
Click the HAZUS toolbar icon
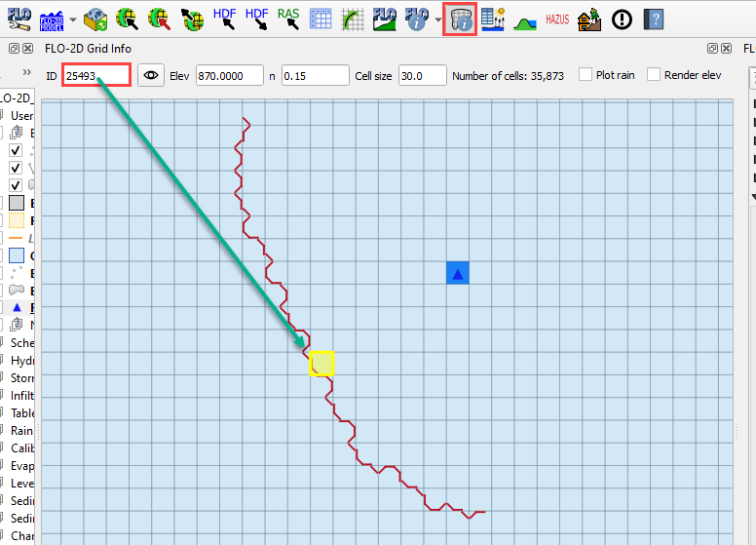pyautogui.click(x=557, y=19)
